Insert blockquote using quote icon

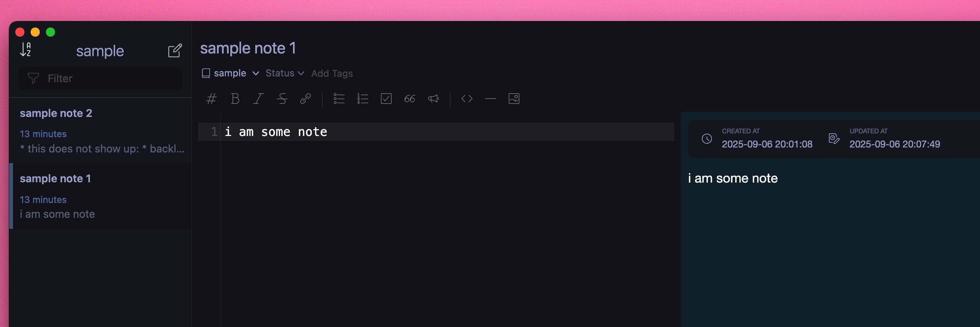(409, 99)
